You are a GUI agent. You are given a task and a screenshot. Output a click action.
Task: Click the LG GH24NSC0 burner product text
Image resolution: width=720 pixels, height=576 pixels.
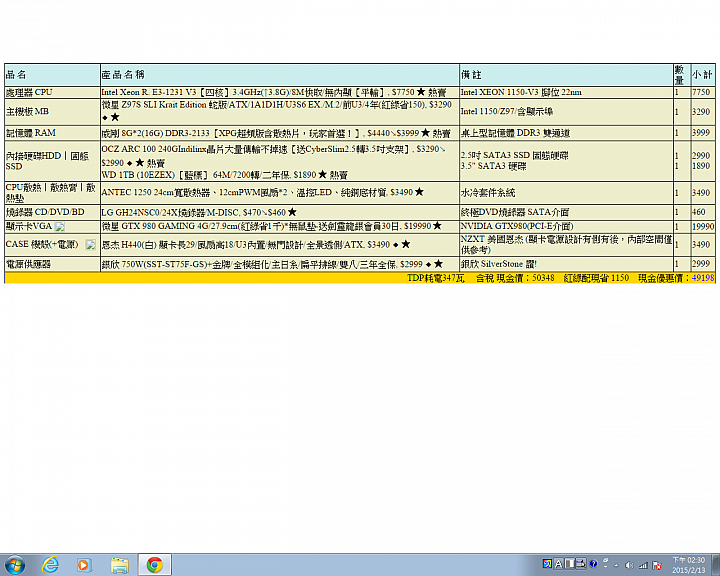(x=199, y=212)
